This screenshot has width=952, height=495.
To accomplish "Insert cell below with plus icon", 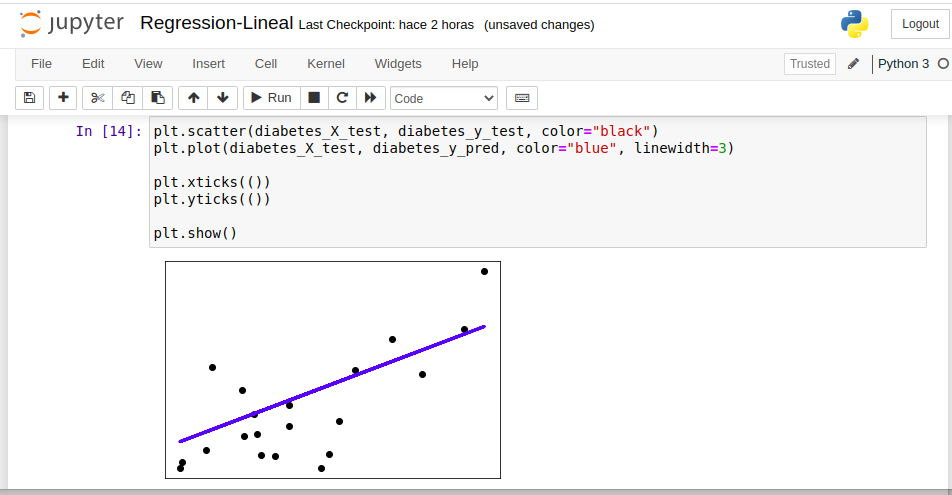I will click(x=63, y=98).
